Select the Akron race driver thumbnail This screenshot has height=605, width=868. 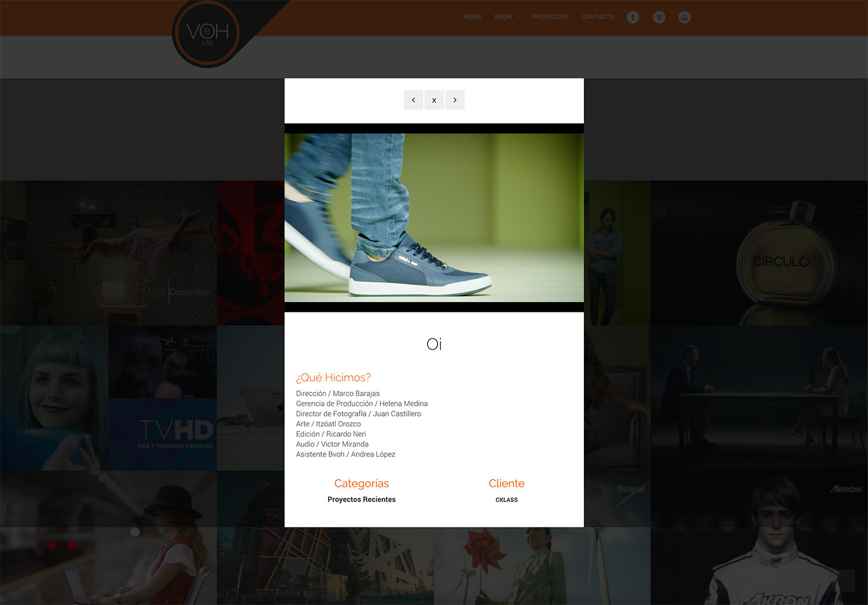pyautogui.click(x=759, y=538)
